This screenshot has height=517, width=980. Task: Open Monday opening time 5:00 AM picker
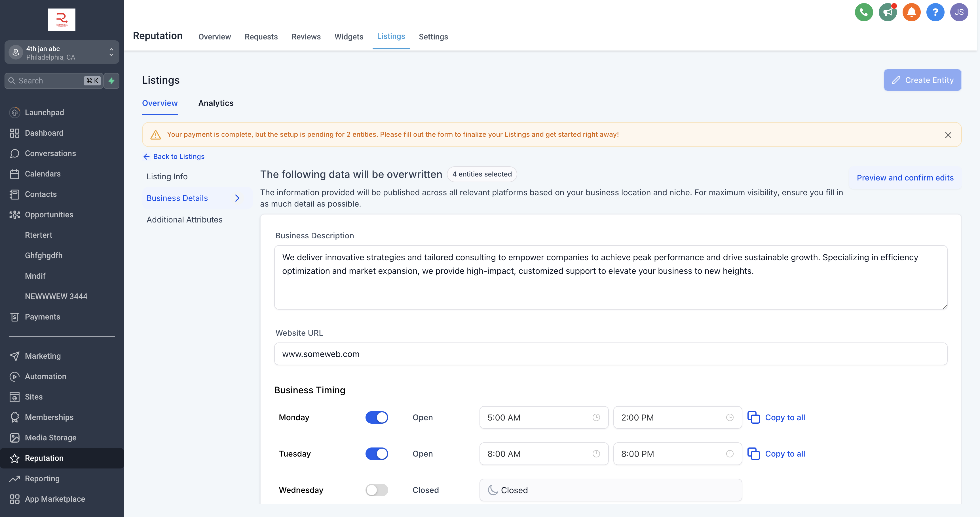[x=544, y=418]
